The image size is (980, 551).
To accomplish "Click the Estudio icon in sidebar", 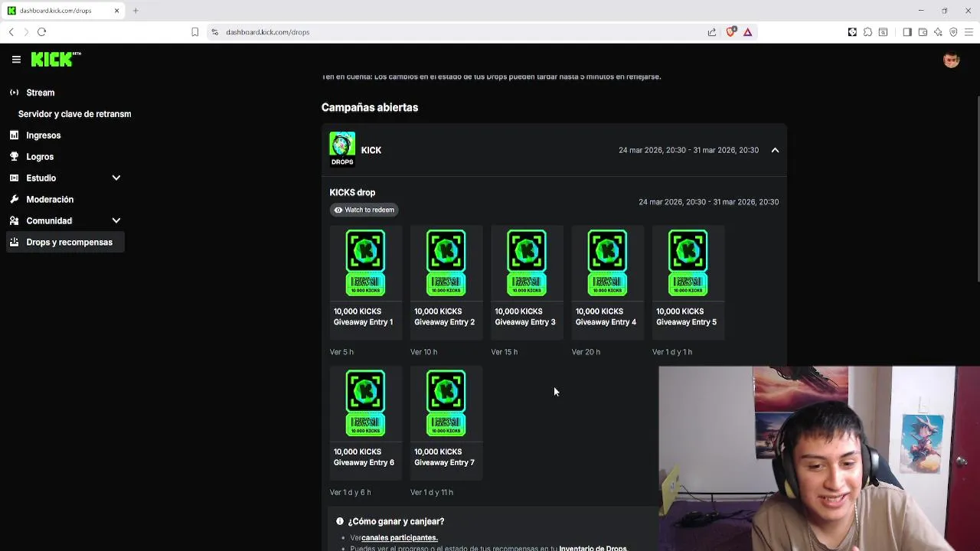I will [x=14, y=178].
